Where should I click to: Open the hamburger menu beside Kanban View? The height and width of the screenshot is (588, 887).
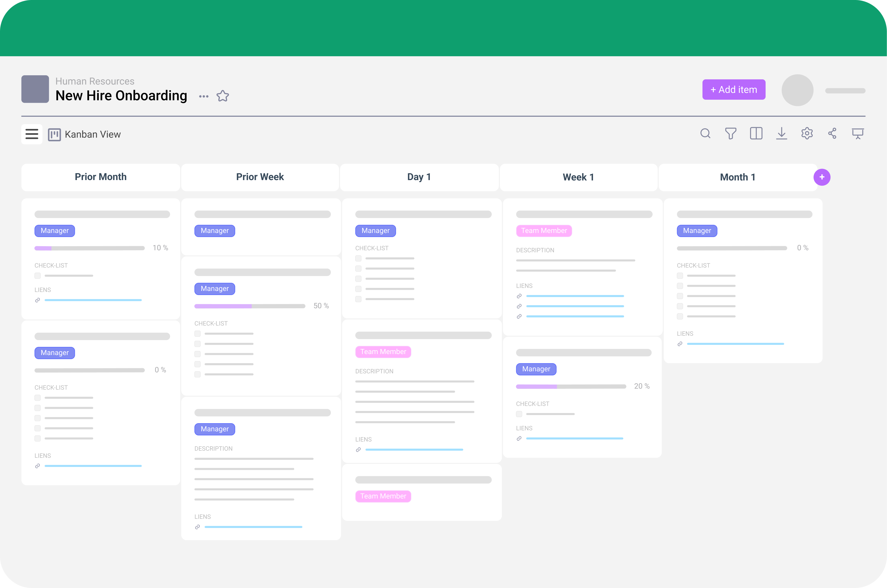coord(32,134)
